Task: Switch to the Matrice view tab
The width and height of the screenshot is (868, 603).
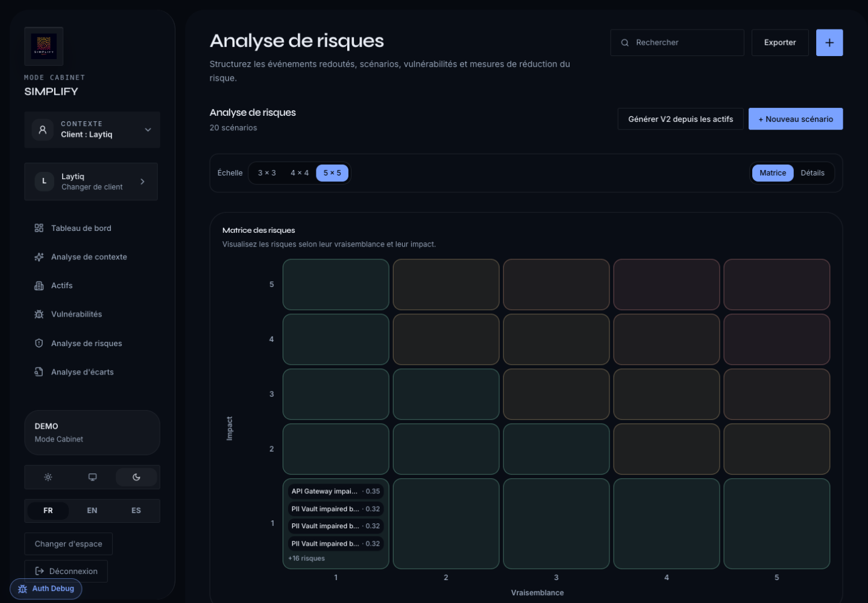Action: (x=773, y=173)
